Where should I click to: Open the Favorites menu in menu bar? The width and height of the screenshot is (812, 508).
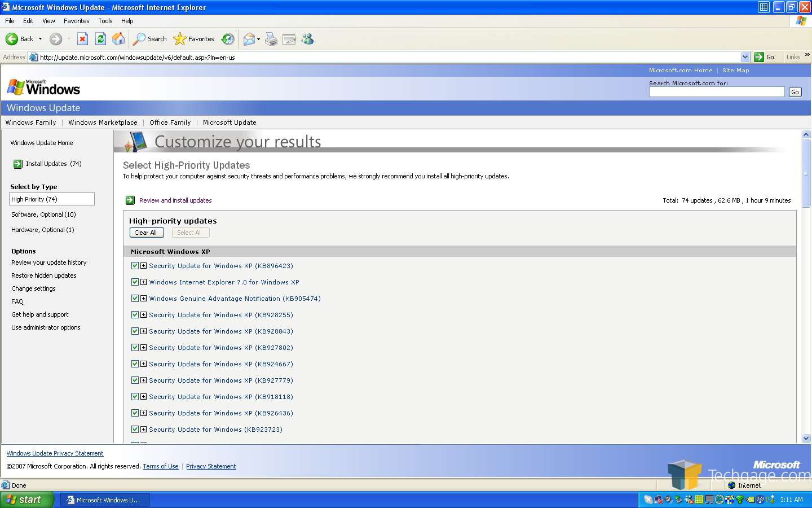click(76, 21)
